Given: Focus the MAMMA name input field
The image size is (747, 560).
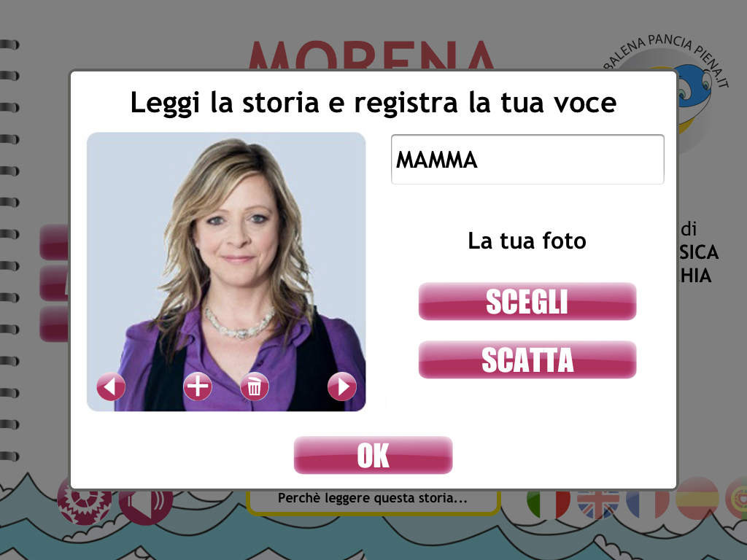Looking at the screenshot, I should 527,160.
